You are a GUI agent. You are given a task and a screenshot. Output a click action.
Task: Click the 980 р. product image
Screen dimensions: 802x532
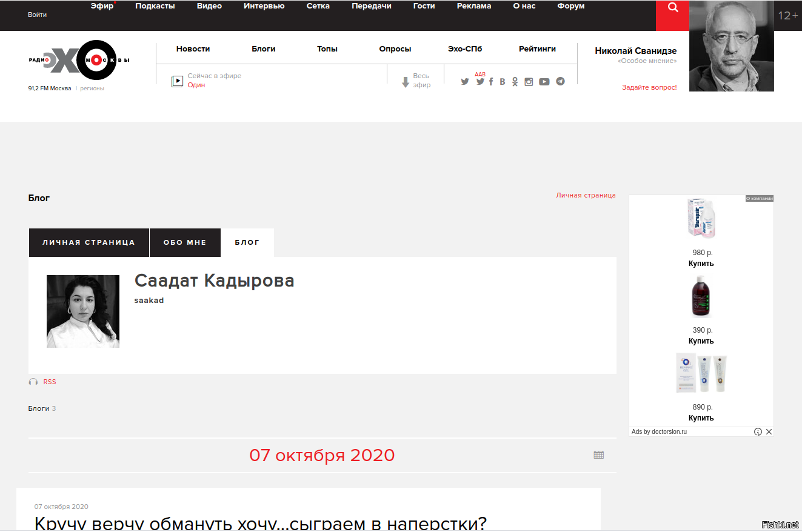[701, 218]
